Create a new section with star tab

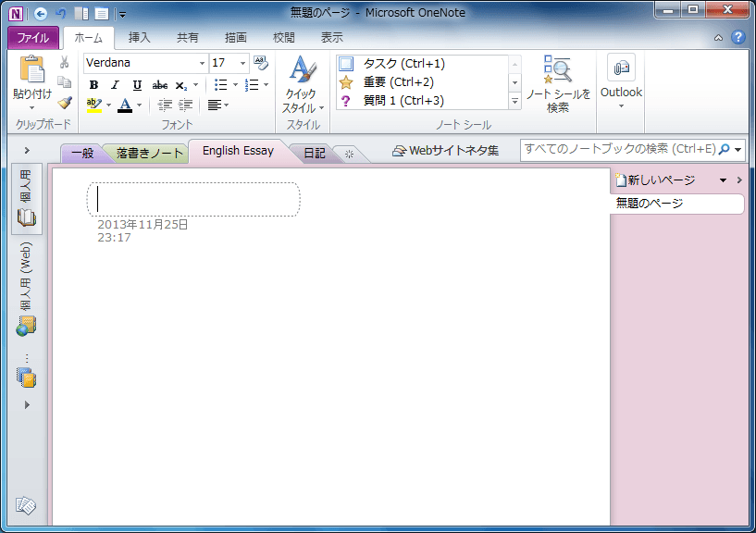click(350, 155)
